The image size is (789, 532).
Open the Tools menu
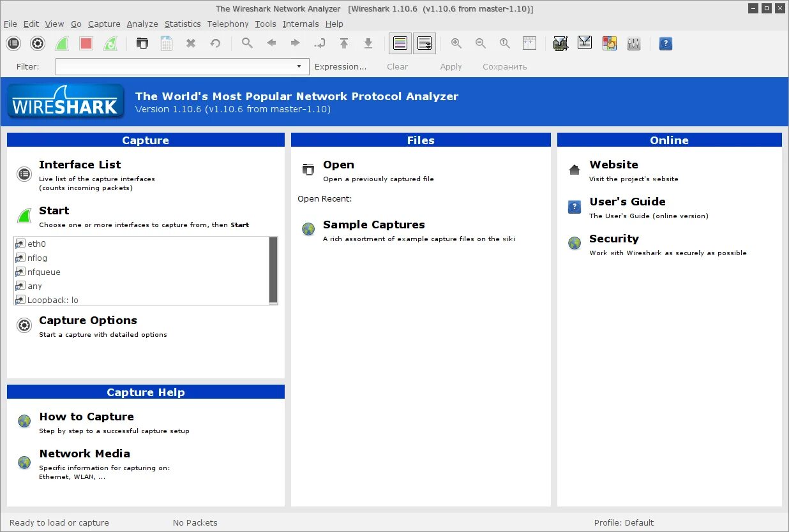(x=266, y=24)
